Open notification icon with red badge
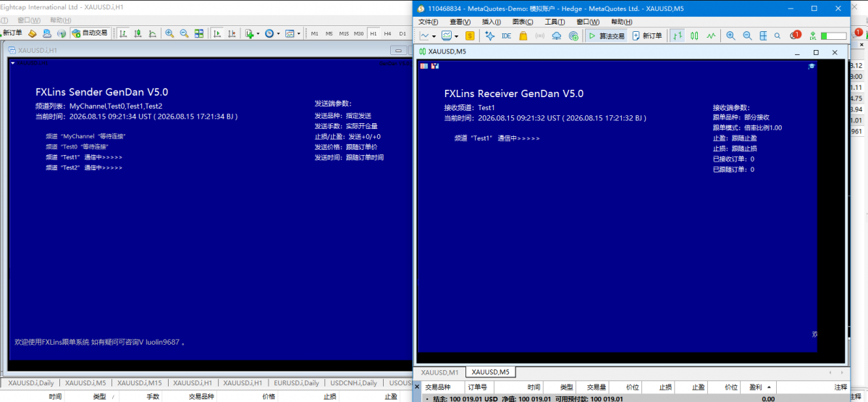 coord(795,35)
